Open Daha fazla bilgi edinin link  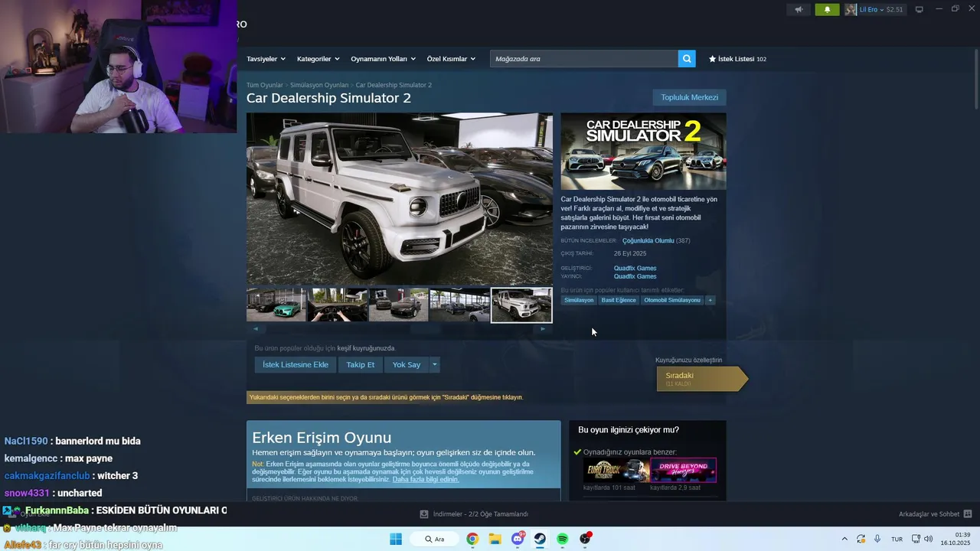(x=425, y=479)
